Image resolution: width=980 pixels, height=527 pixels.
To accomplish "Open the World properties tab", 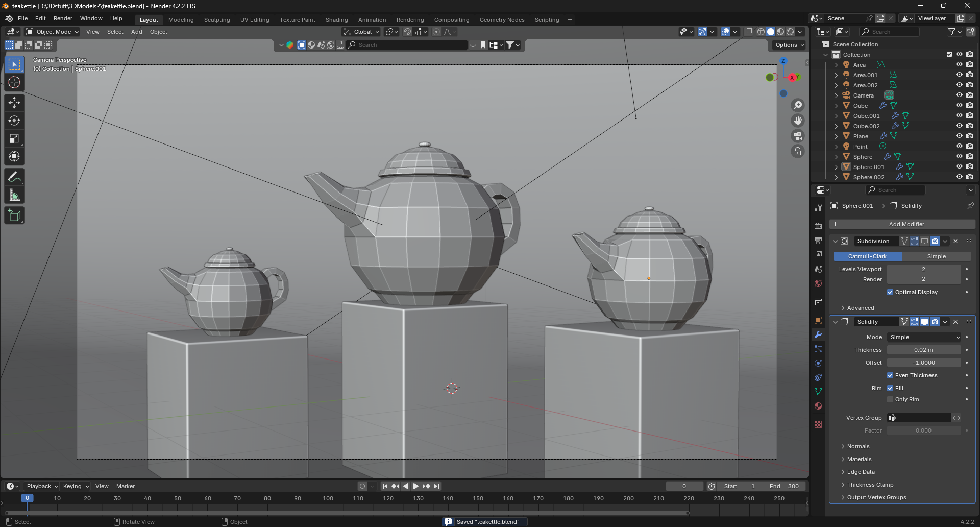I will coord(818,283).
